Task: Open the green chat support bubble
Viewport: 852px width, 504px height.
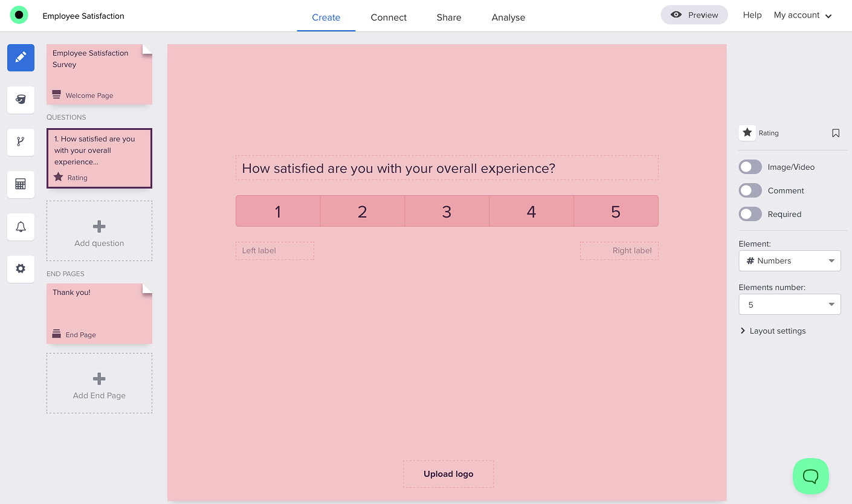Action: [810, 476]
